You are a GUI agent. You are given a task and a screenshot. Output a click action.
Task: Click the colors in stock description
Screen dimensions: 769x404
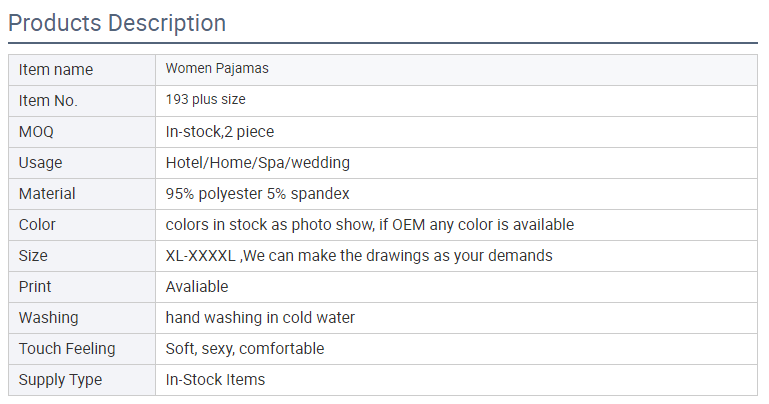[x=370, y=225]
